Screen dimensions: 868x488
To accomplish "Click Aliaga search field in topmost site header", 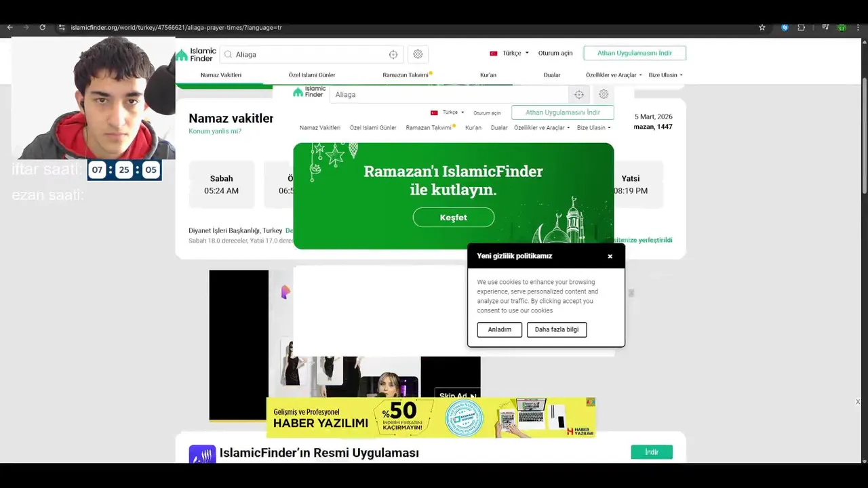I will (311, 54).
